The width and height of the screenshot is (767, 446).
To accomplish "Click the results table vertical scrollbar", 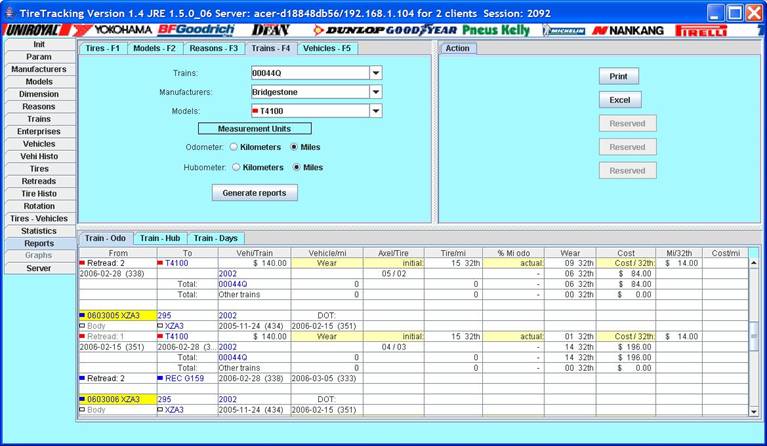I will [754, 335].
